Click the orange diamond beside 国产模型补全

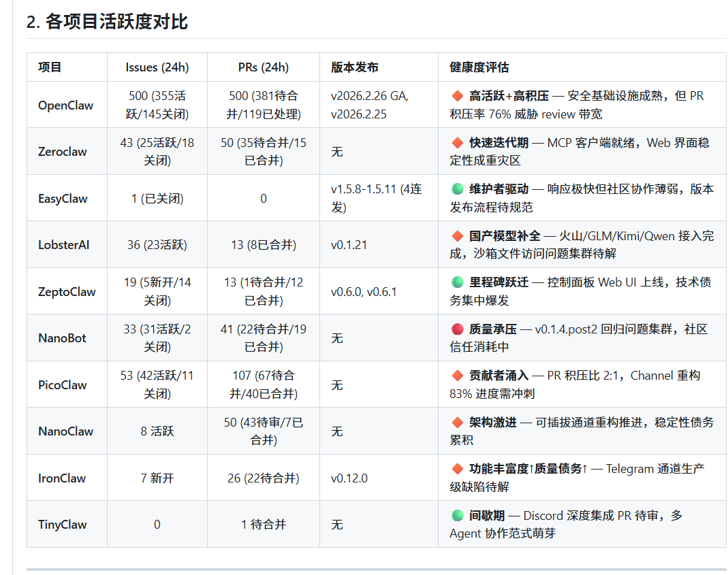tap(457, 236)
